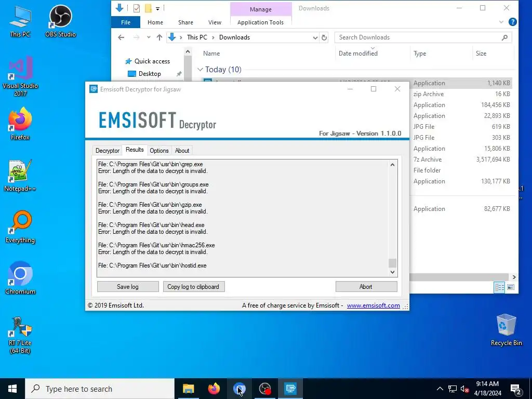Switch to Options tab in Emsisoft
Screen dimensions: 532x399
point(159,151)
